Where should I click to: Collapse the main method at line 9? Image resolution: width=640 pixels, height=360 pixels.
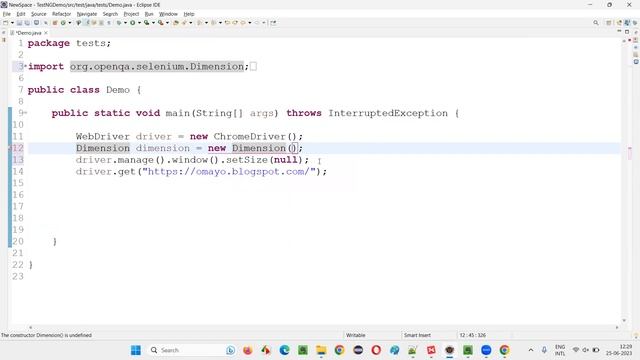[26, 113]
